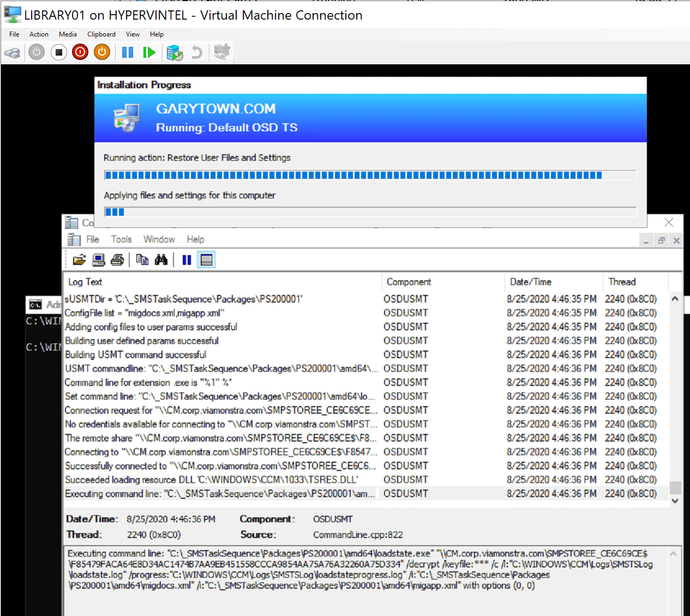
Task: Turn off the VM with the stop icon
Action: pos(59,52)
